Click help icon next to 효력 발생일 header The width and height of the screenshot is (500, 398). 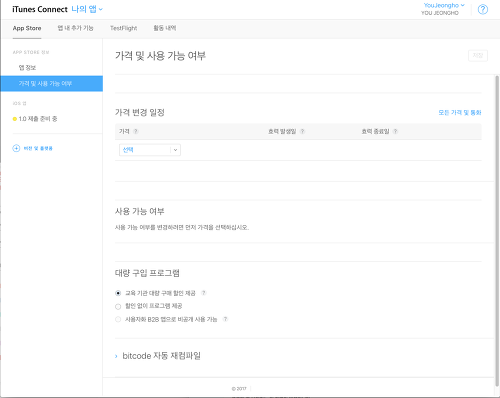302,131
